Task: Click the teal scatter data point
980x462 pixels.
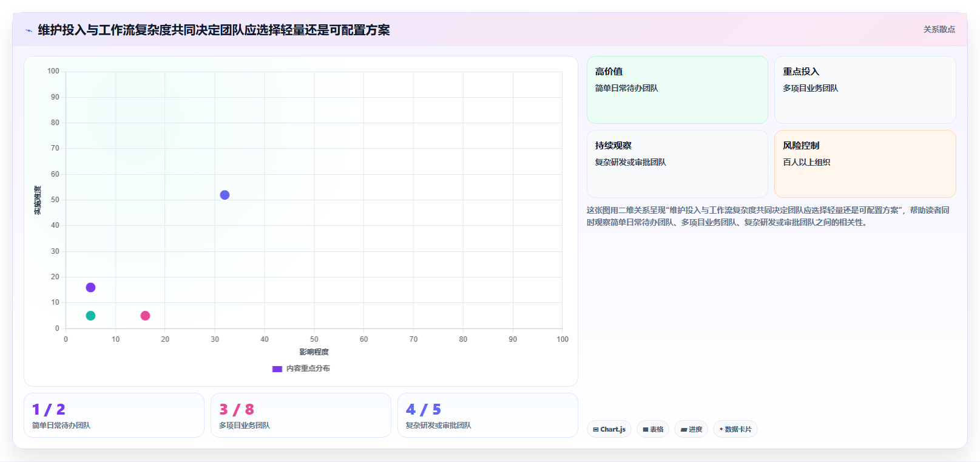Action: [x=90, y=316]
